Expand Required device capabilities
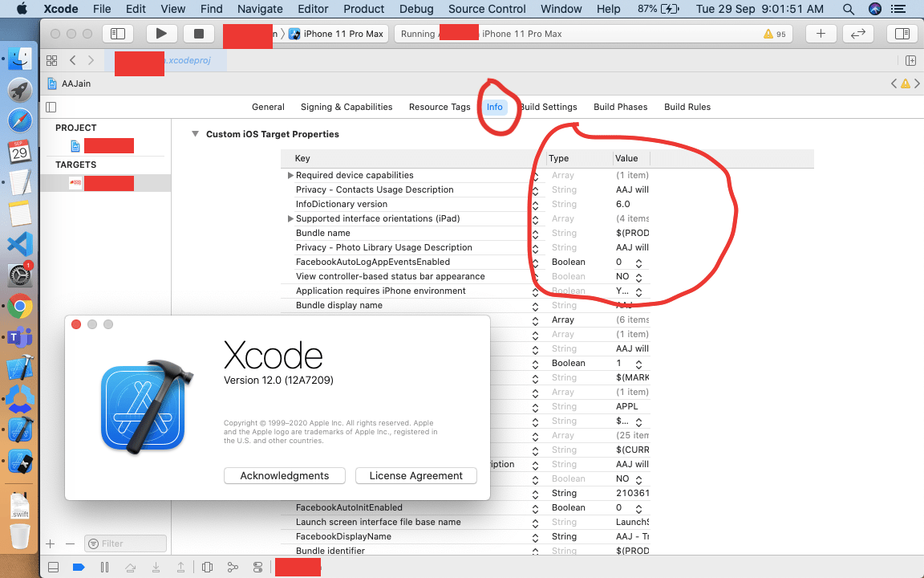Screen dimensions: 924x578 (290, 175)
